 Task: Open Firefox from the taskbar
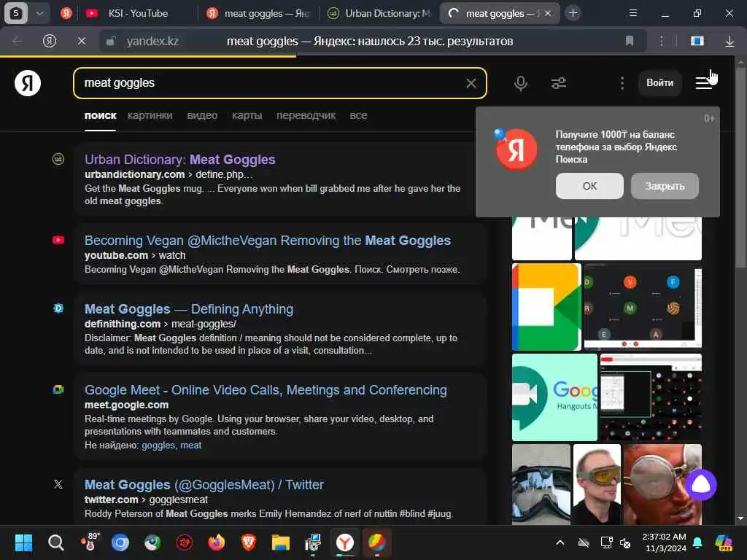click(216, 542)
